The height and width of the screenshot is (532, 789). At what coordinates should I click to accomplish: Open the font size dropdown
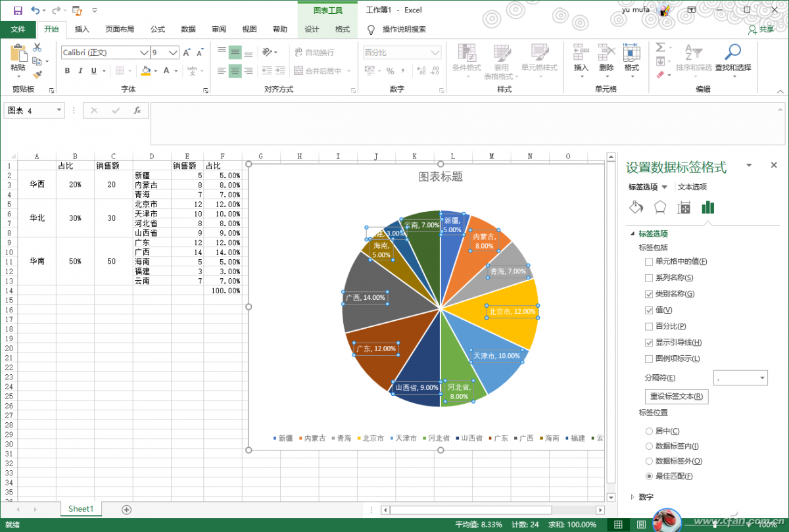[x=174, y=53]
